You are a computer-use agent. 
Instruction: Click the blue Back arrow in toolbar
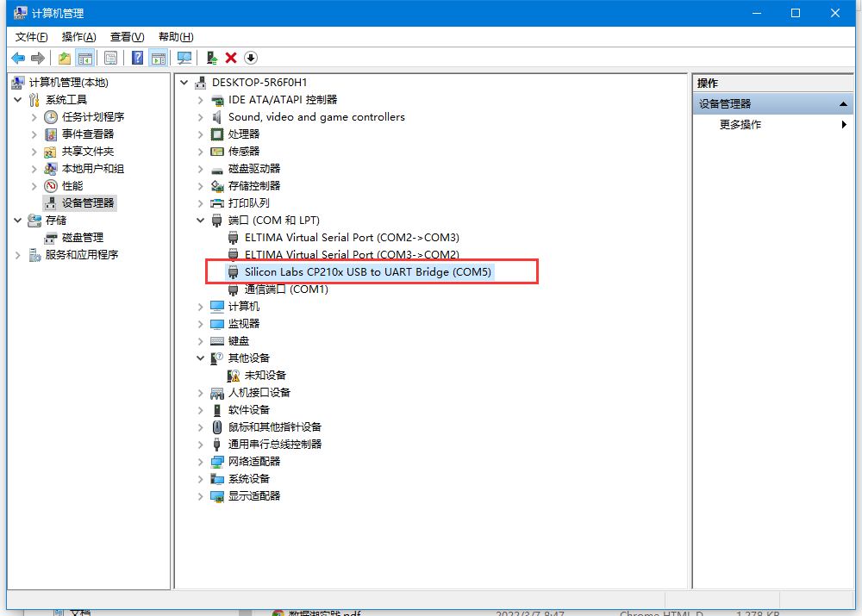[17, 58]
